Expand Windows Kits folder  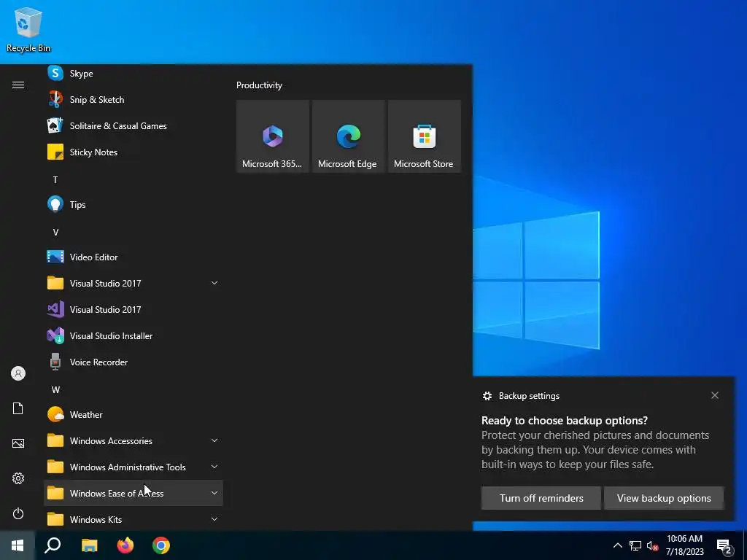coord(133,519)
